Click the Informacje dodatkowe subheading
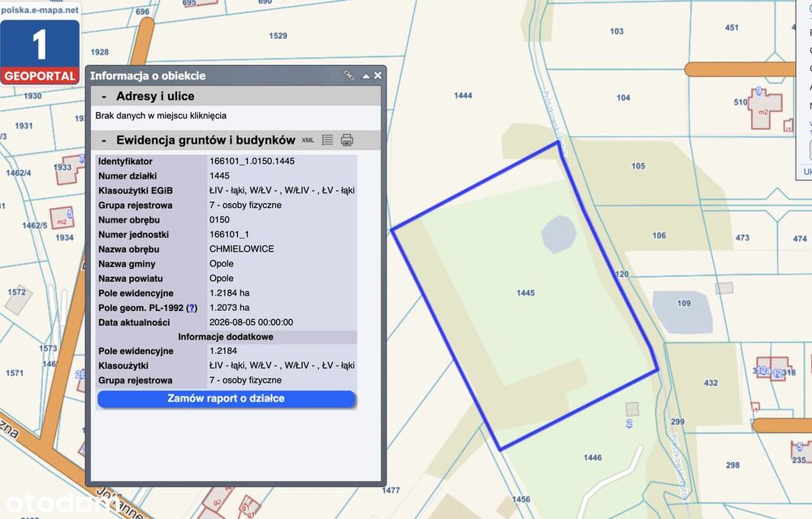812x519 pixels. pyautogui.click(x=226, y=337)
